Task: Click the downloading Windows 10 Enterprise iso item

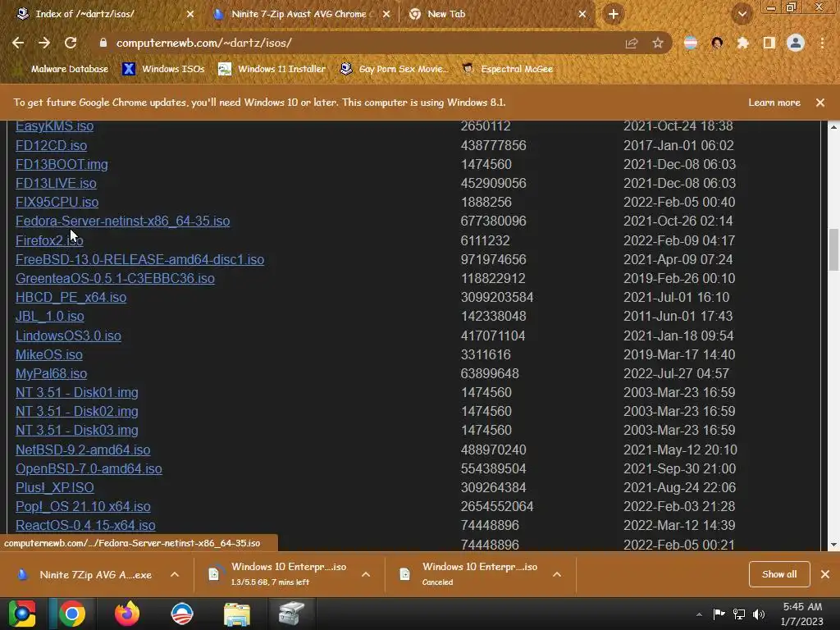Action: pos(278,573)
